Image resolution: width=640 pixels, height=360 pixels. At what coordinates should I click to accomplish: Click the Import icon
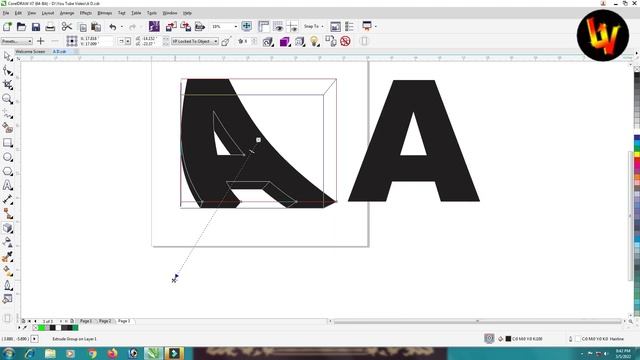tap(171, 27)
